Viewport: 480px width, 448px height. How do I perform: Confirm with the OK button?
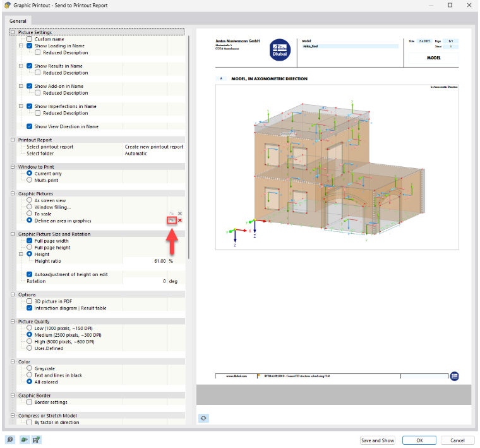tap(419, 440)
